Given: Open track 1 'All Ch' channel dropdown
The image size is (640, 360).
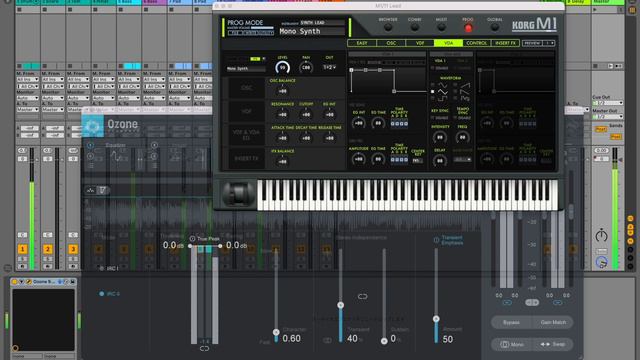Looking at the screenshot, I should click(x=28, y=86).
